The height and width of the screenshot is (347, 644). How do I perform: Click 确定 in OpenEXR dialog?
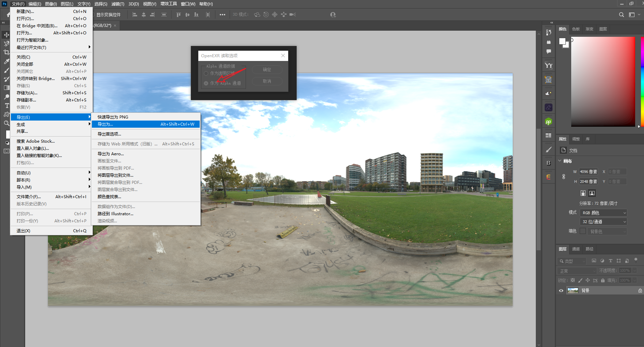click(267, 70)
